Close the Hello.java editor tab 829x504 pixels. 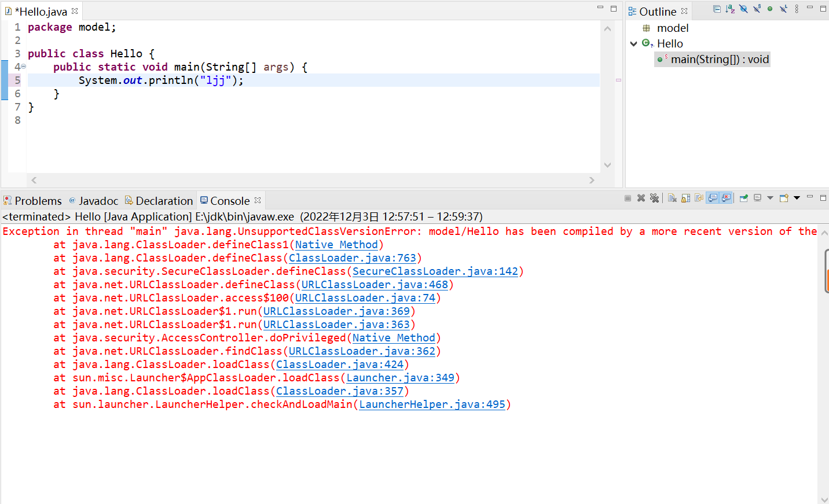tap(75, 11)
